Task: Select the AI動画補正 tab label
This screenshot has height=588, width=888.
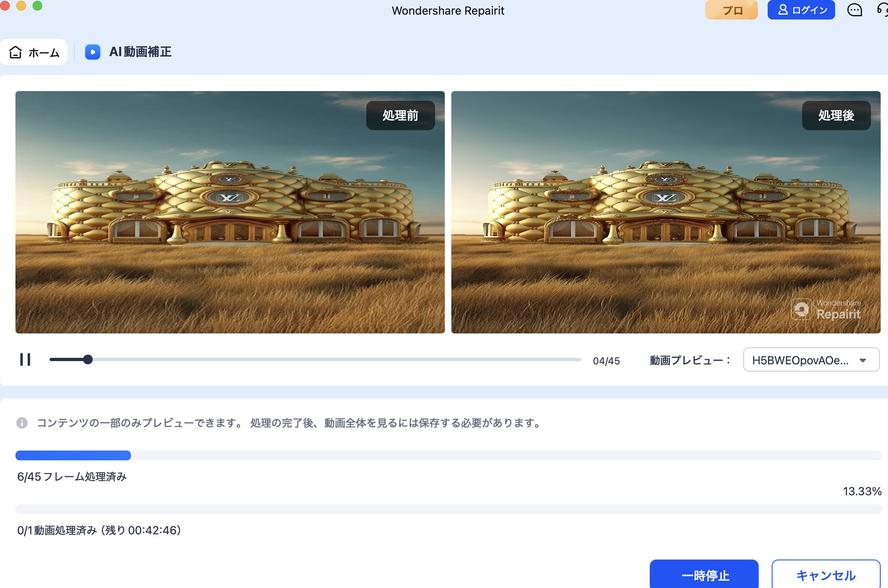Action: tap(140, 52)
